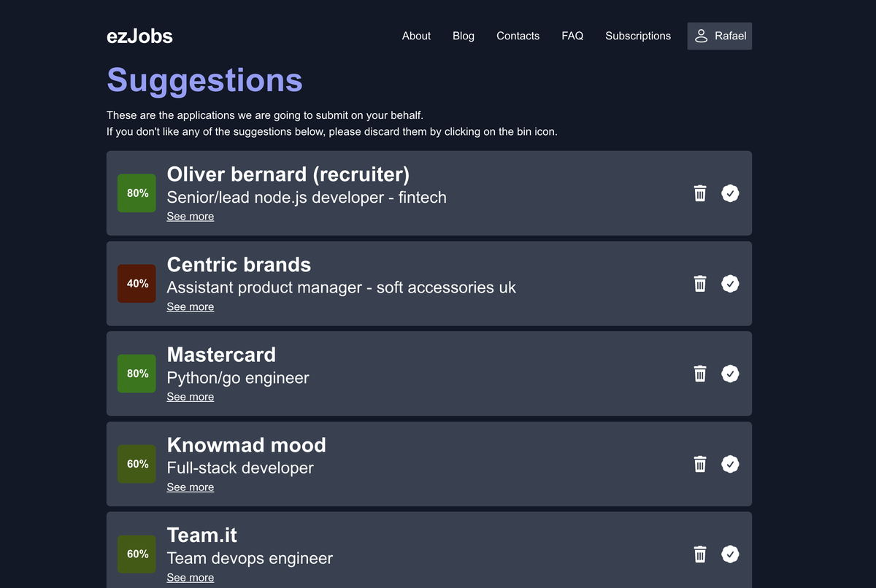Screen dimensions: 876x588
Task: Remove Knowmad mood using the bin icon
Action: pyautogui.click(x=700, y=464)
